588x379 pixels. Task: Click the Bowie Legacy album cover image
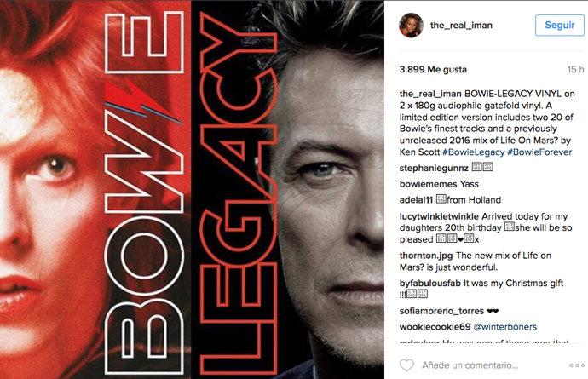[192, 190]
